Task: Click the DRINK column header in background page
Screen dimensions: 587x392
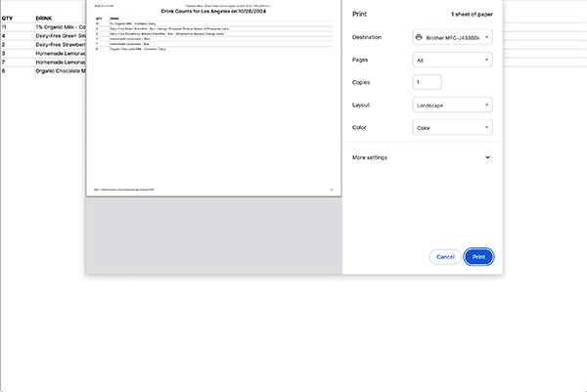Action: pos(44,18)
